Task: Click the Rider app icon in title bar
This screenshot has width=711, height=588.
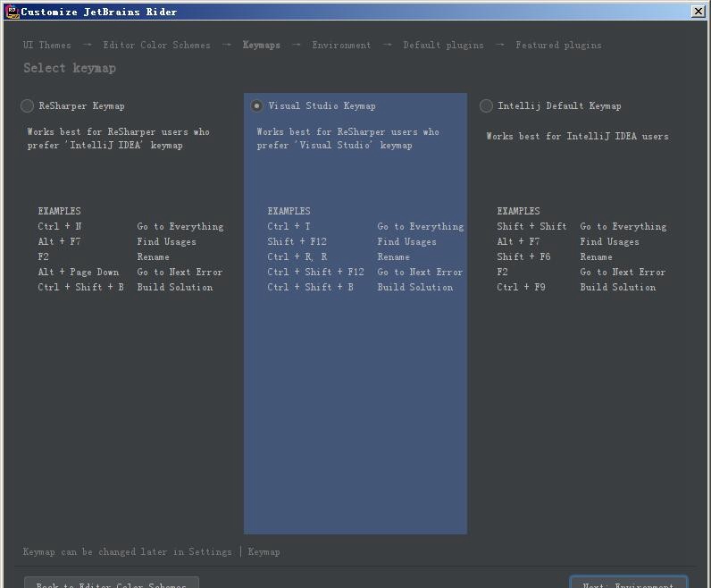Action: 12,12
